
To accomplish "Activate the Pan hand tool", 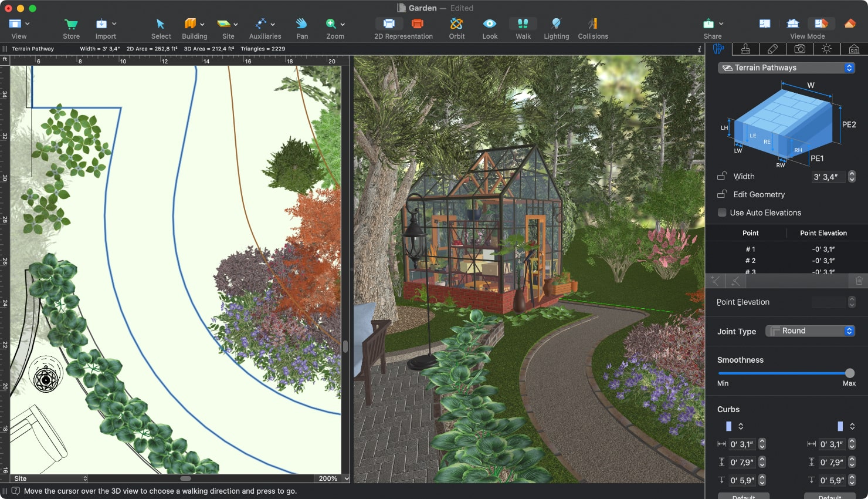I will point(301,23).
